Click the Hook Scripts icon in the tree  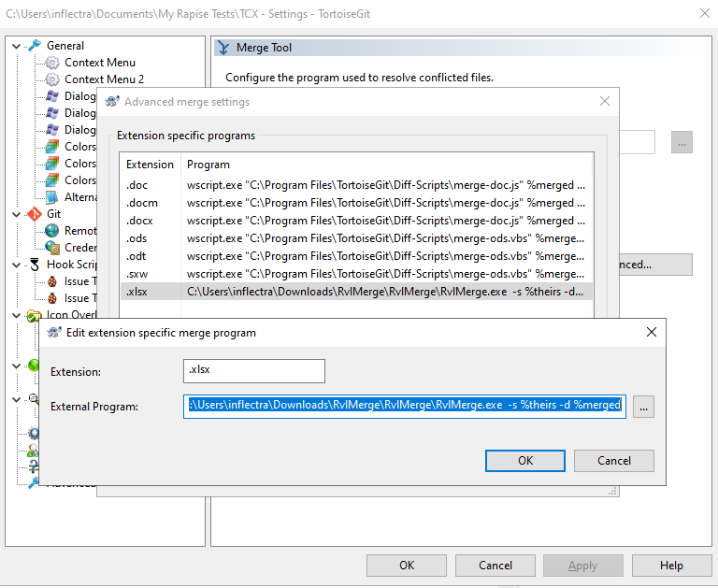click(35, 265)
